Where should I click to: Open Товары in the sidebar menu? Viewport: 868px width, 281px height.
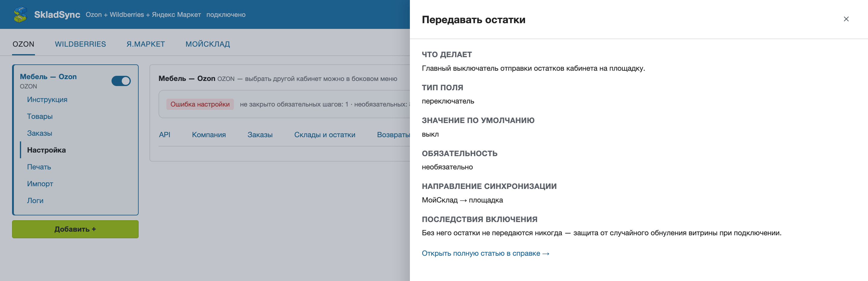pos(40,116)
